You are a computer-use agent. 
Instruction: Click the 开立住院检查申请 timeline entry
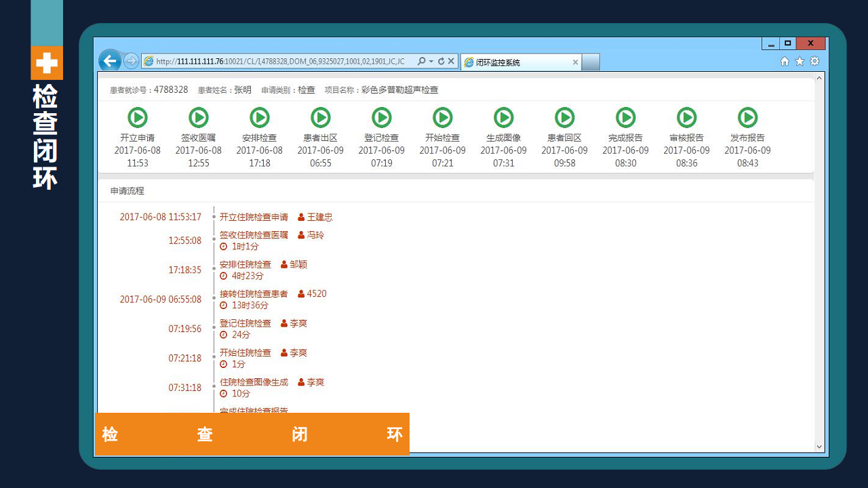click(254, 217)
